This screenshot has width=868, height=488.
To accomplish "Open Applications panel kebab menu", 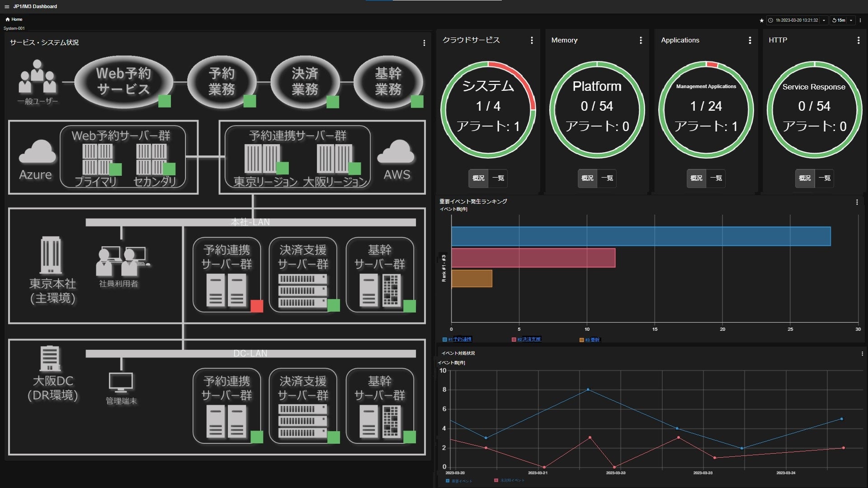I will (750, 40).
